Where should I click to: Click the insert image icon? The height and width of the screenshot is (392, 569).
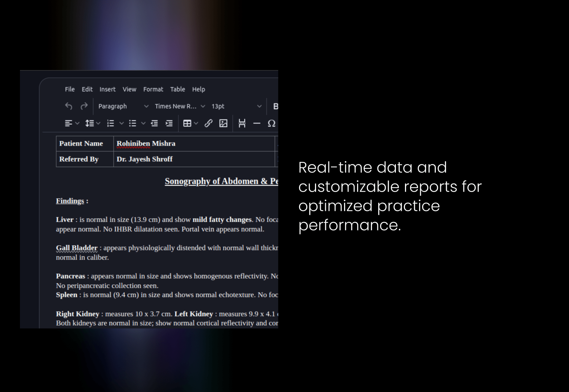tap(223, 123)
